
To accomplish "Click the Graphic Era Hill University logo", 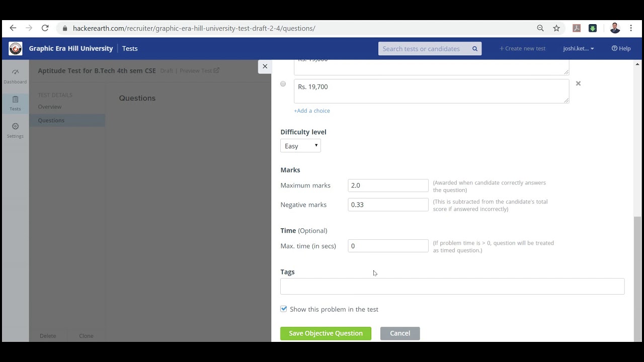I will (16, 48).
